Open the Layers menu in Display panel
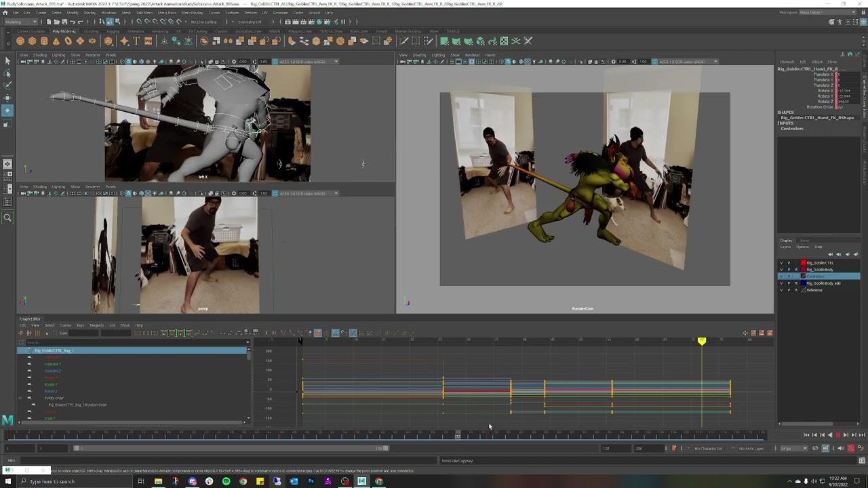868x488 pixels. (x=785, y=247)
